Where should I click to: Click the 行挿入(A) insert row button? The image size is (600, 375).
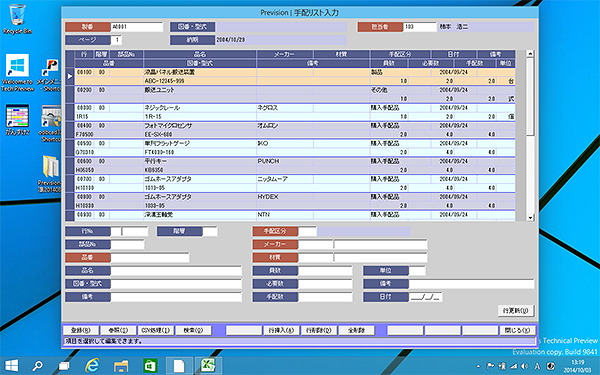pyautogui.click(x=281, y=330)
